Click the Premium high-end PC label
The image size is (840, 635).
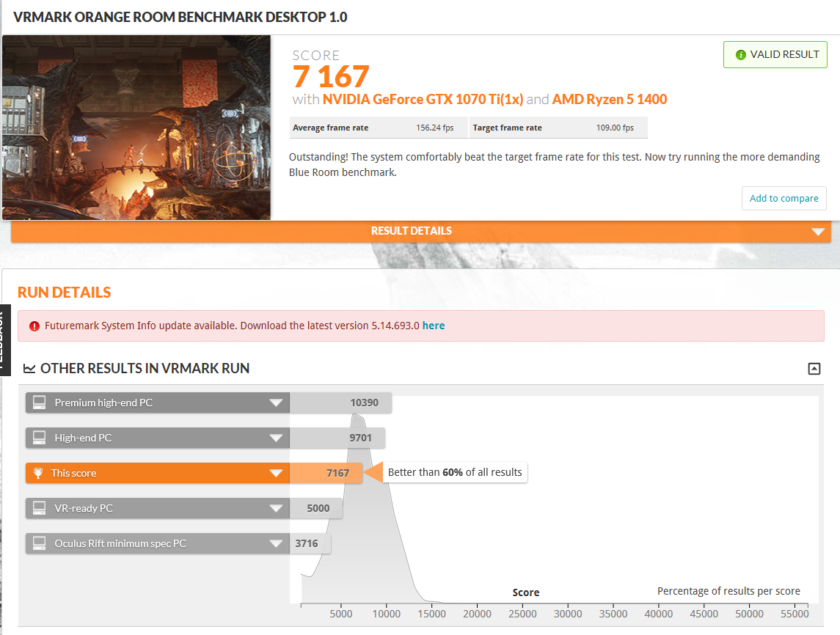click(103, 403)
